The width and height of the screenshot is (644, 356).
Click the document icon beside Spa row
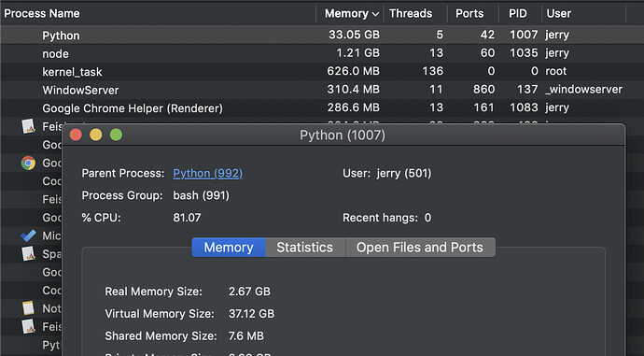coord(28,253)
